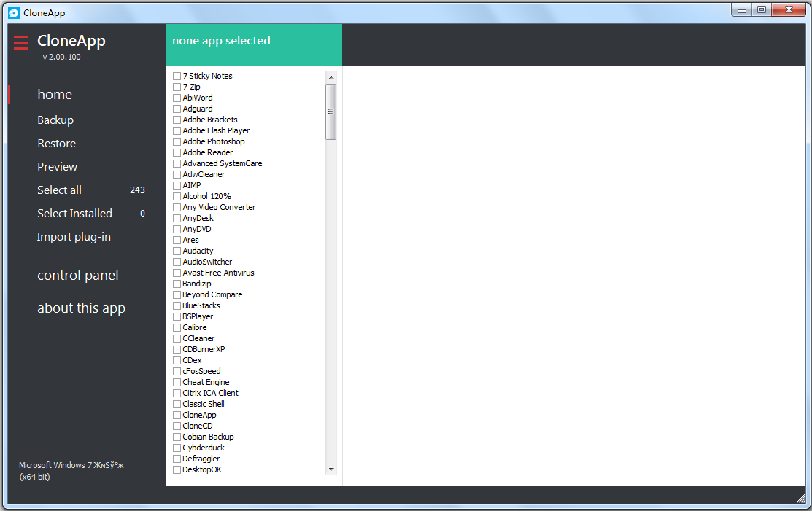The image size is (812, 511).
Task: Select the AdwCleaner checkbox
Action: pyautogui.click(x=177, y=174)
